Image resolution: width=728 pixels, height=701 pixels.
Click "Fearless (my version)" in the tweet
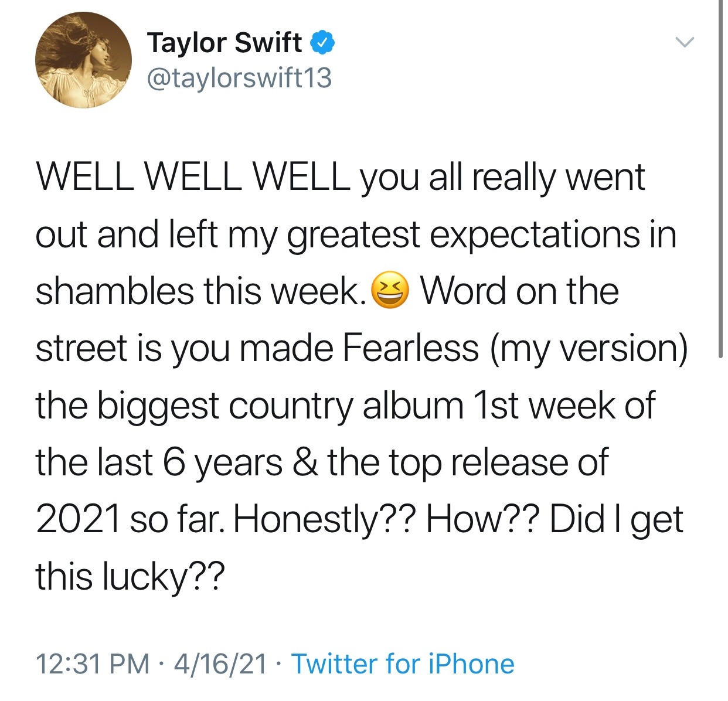point(515,348)
